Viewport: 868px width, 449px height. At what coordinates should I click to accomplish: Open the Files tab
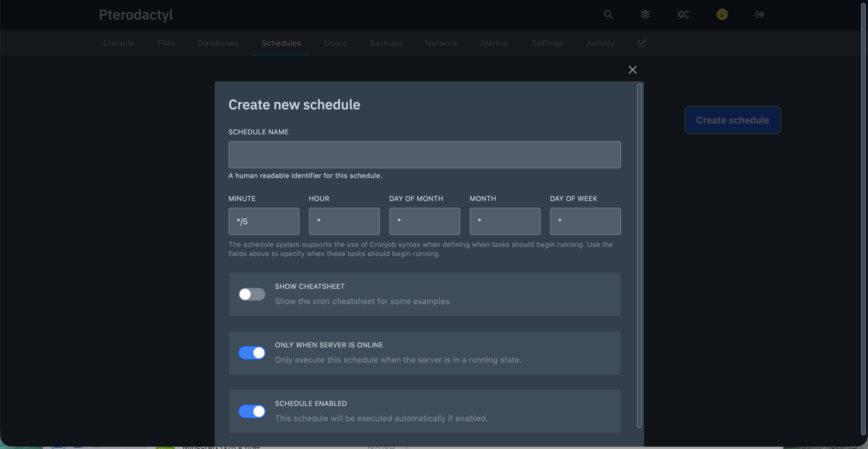tap(166, 43)
